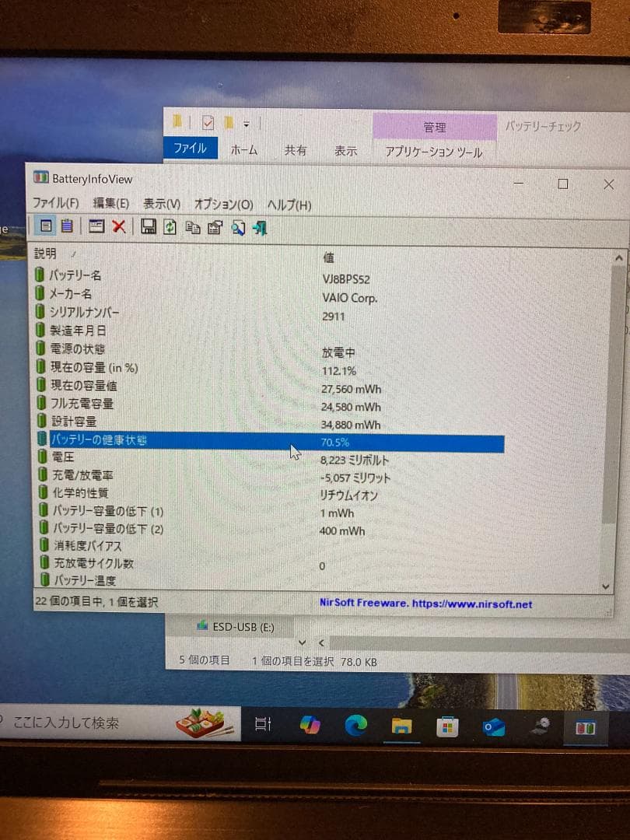Viewport: 630px width, 840px height.
Task: Click the highlighted バッテリーの健康状態 row
Action: [x=271, y=441]
